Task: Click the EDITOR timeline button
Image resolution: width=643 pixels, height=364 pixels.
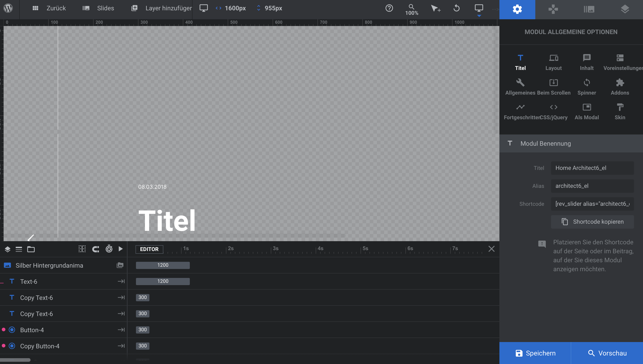Action: pos(149,249)
